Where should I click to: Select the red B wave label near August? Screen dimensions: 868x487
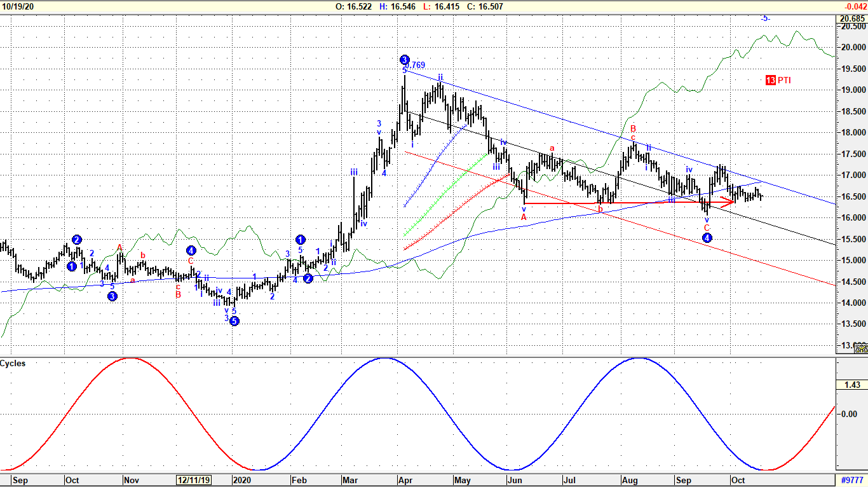pos(633,128)
